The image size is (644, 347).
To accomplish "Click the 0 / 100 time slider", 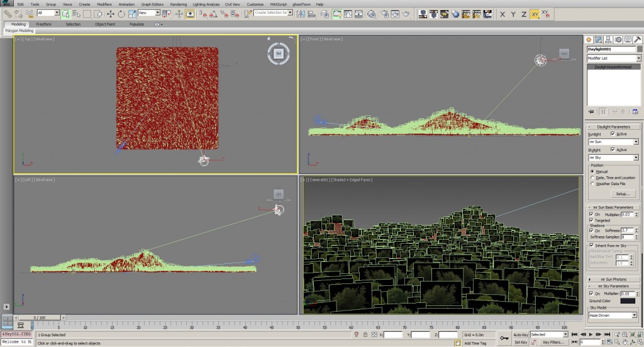I will pyautogui.click(x=40, y=318).
